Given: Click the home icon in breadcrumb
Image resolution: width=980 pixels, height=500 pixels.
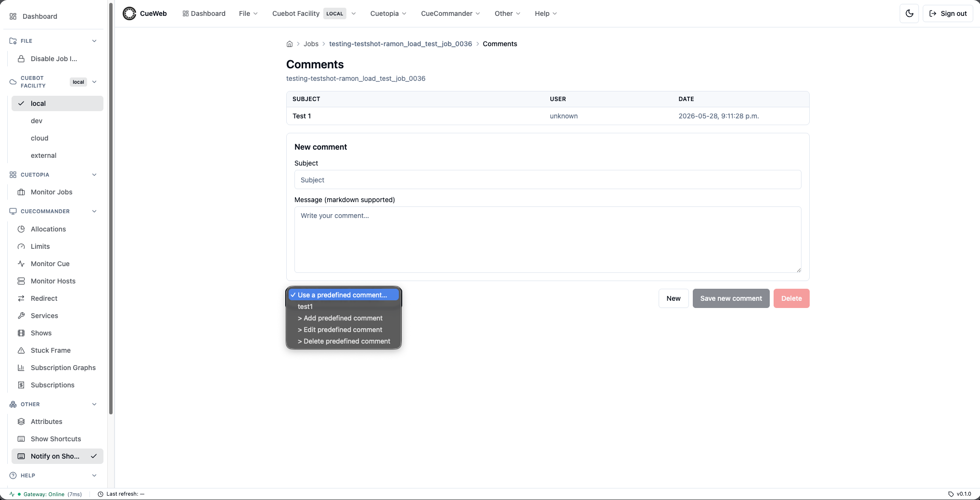Looking at the screenshot, I should pos(290,44).
